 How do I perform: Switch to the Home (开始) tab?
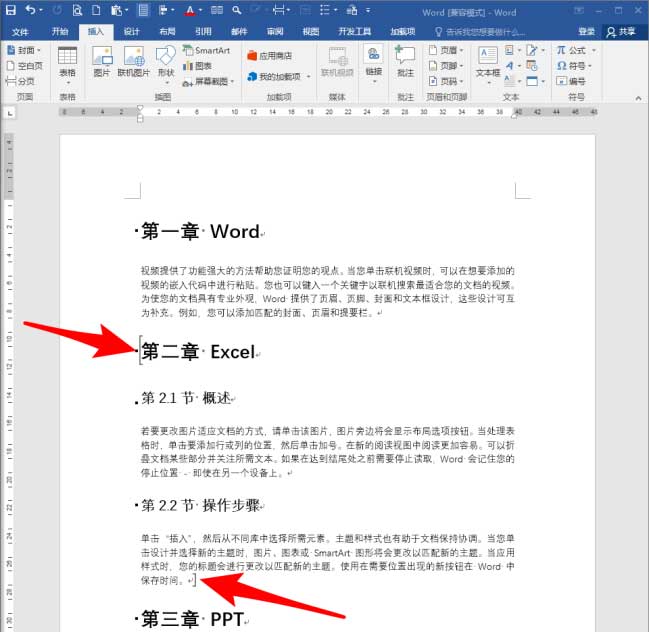(60, 31)
